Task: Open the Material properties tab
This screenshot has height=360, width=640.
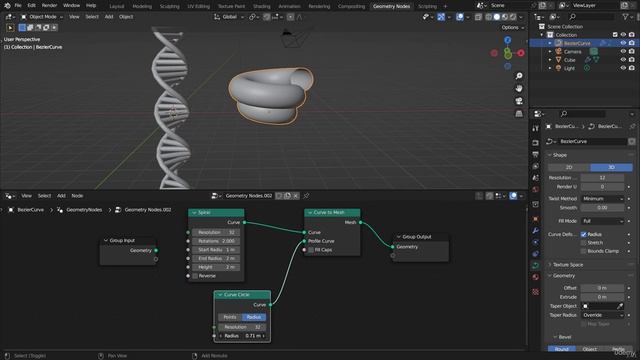Action: point(536,277)
